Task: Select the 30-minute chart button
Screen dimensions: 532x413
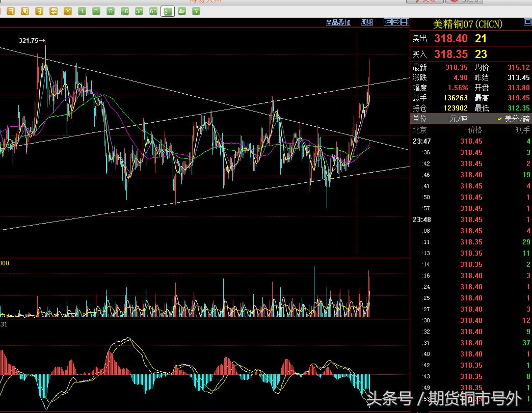Action: 139,11
